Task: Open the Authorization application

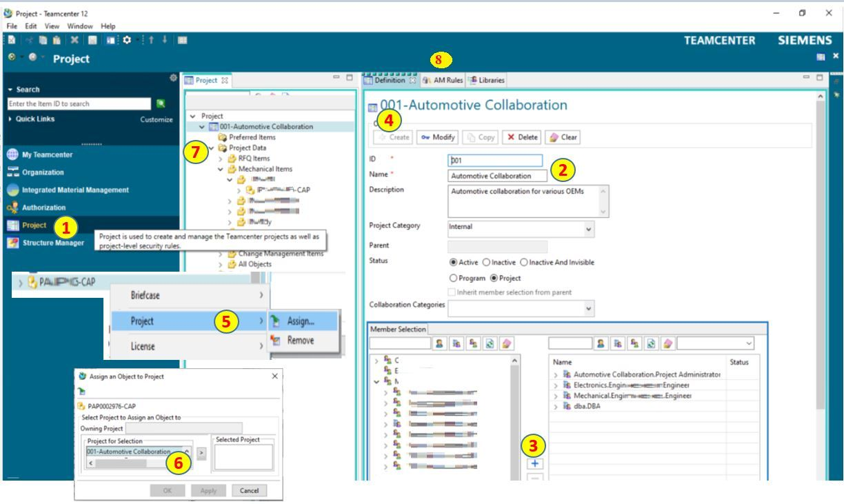Action: click(x=36, y=208)
